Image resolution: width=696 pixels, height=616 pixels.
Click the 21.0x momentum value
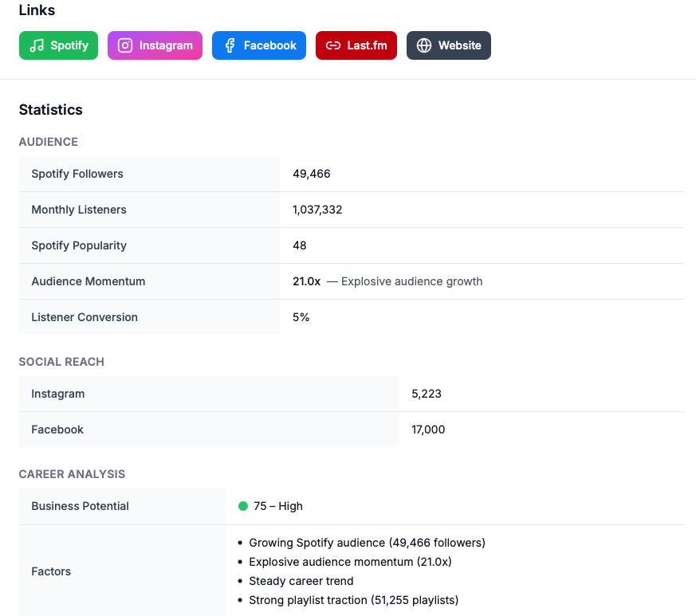pyautogui.click(x=307, y=281)
